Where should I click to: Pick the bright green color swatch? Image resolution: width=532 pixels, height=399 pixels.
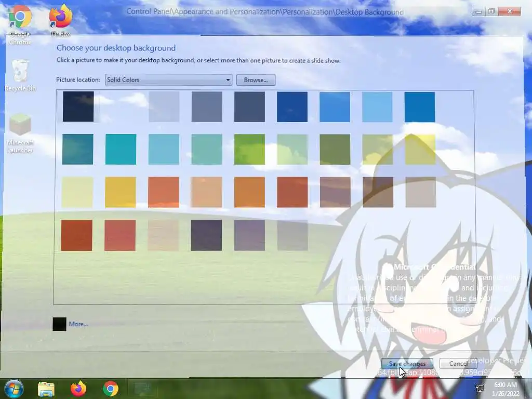(249, 149)
